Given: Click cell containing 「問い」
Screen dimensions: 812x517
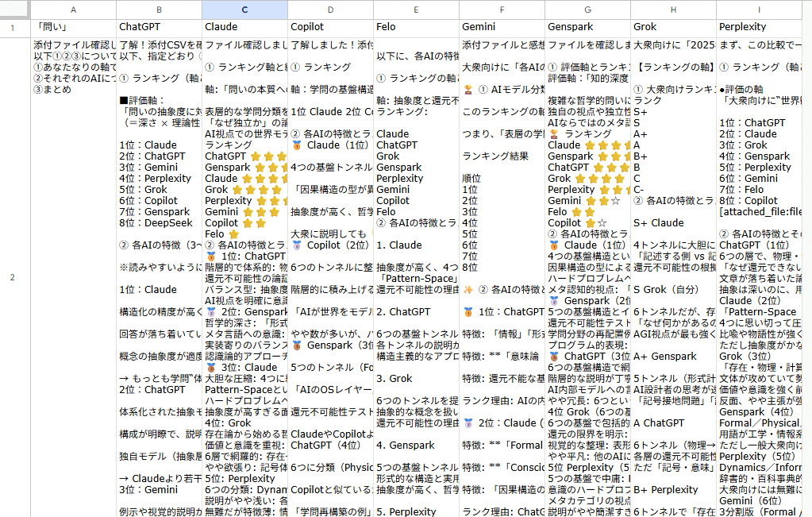Looking at the screenshot, I should point(73,28).
